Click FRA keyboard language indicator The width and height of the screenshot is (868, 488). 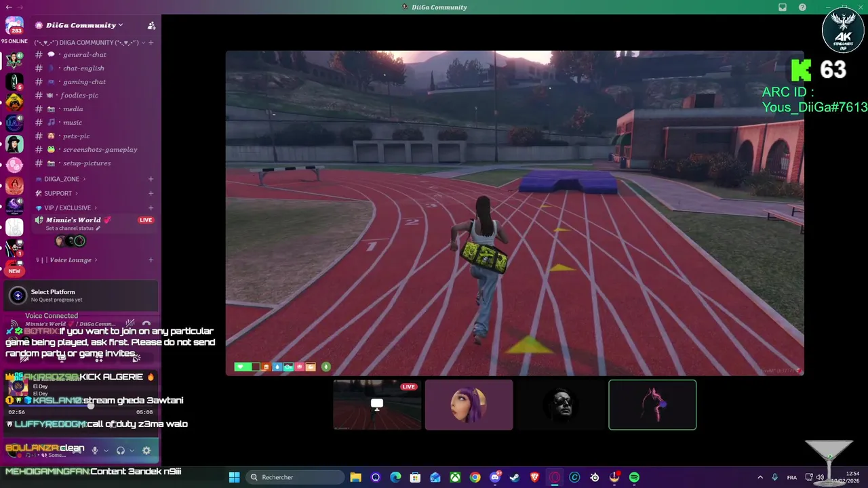pyautogui.click(x=791, y=477)
